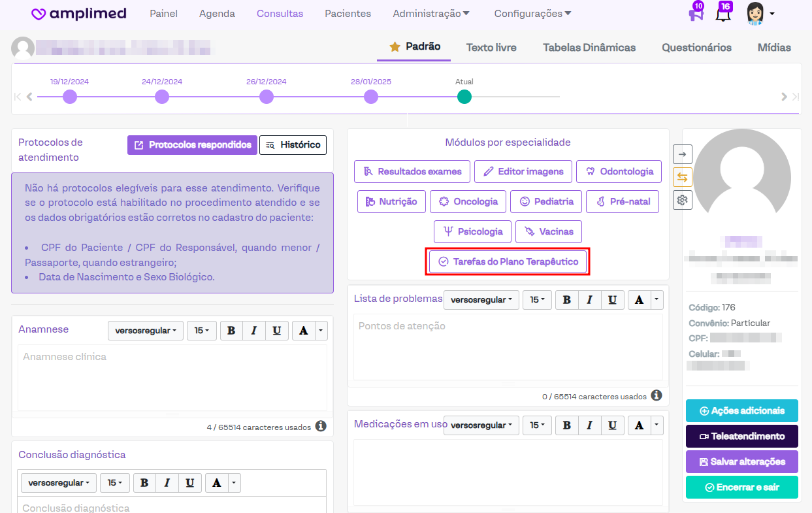Click the gear settings icon beside patient photo
Image resolution: width=812 pixels, height=513 pixels.
point(683,200)
